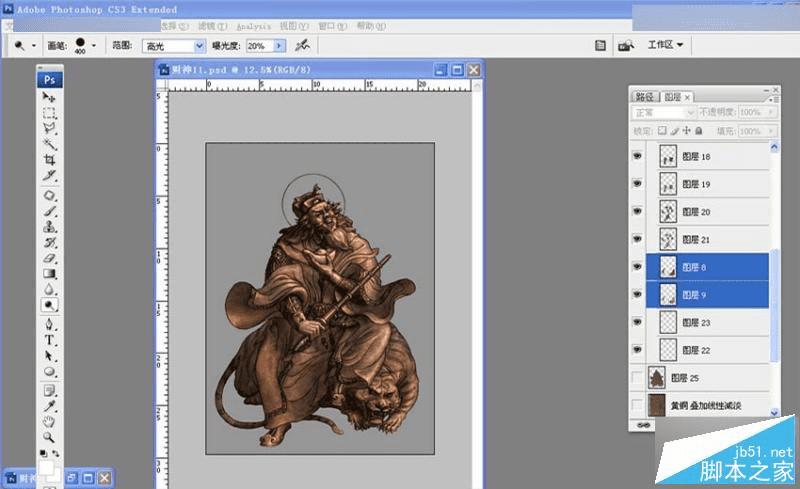Screen dimensions: 800x489
Task: Select the Zoom magnifier tool
Action: point(49,436)
